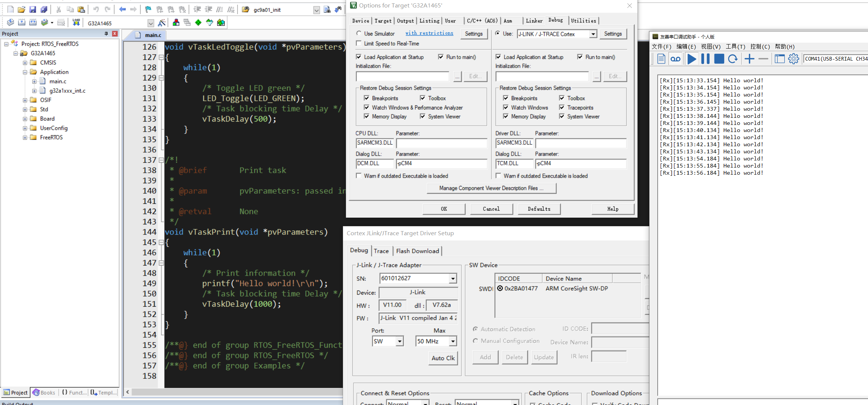The image size is (868, 405).
Task: Switch to the Flash Download tab
Action: click(x=417, y=251)
